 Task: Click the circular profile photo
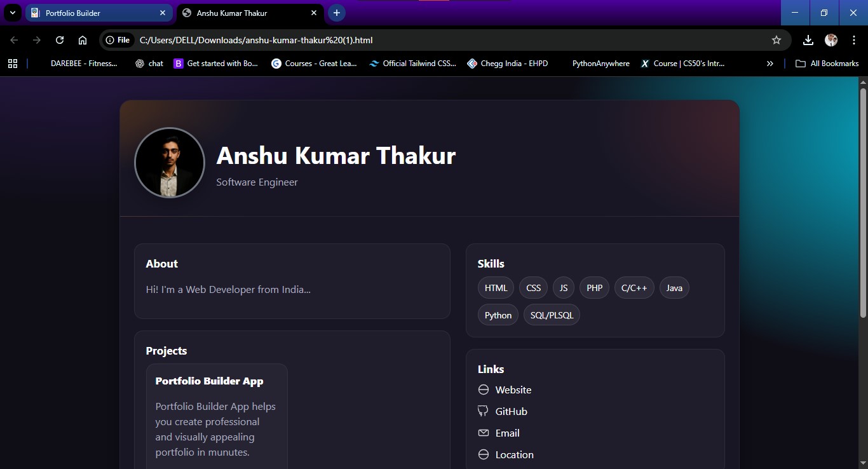170,163
